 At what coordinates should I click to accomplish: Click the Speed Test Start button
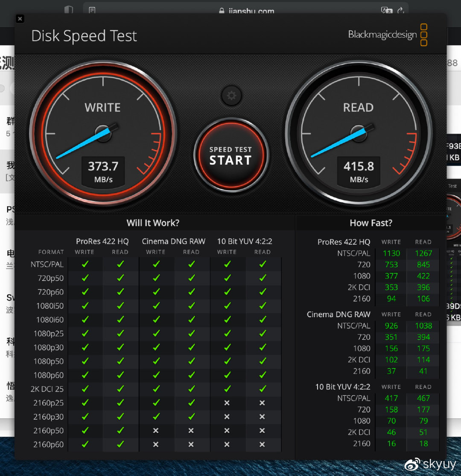[231, 155]
